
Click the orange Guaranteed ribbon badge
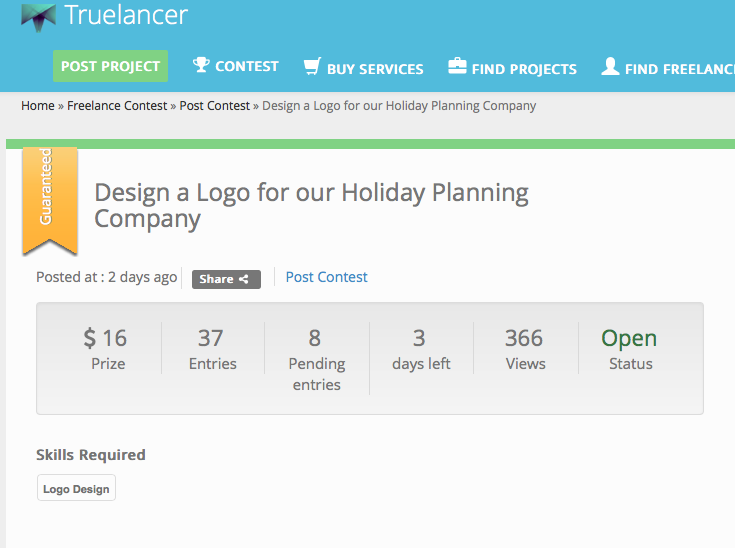(50, 198)
